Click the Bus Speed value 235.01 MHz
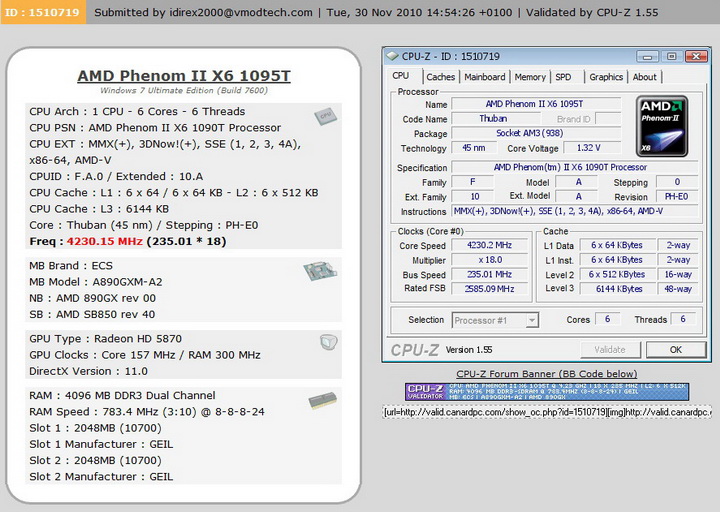The image size is (720, 512). 489,275
